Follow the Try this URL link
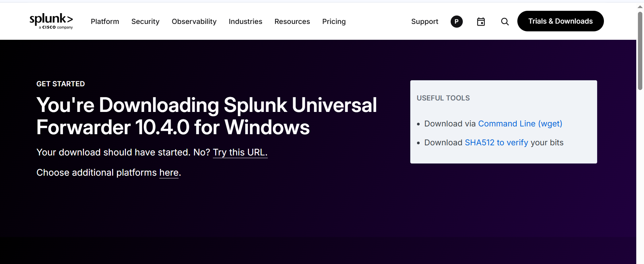Image resolution: width=644 pixels, height=264 pixels. coord(240,152)
